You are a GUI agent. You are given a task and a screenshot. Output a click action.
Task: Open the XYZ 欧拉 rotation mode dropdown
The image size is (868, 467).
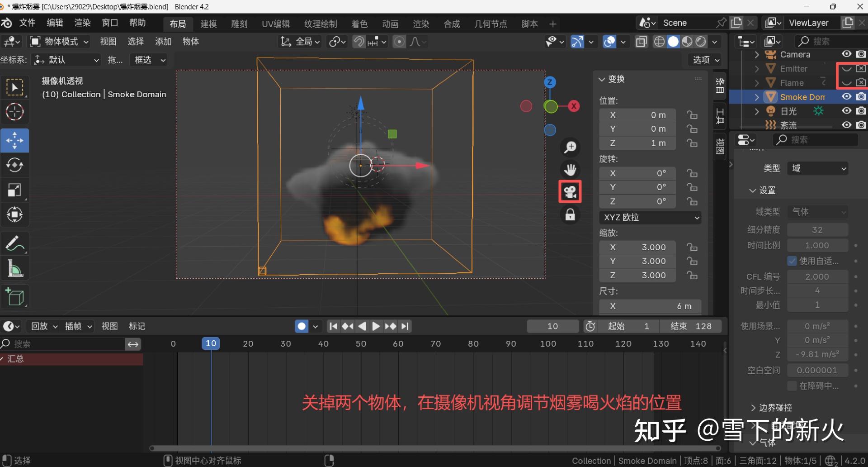point(650,217)
